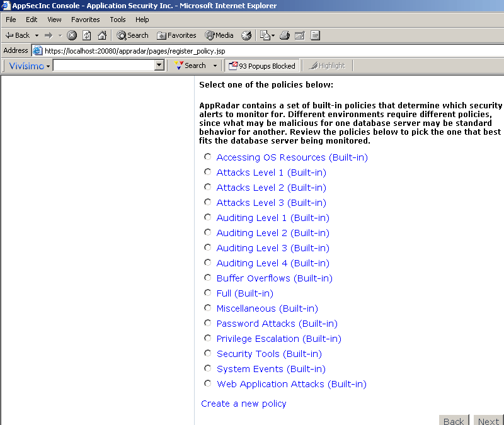This screenshot has width=504, height=425.
Task: Open the Tools menu
Action: click(118, 20)
